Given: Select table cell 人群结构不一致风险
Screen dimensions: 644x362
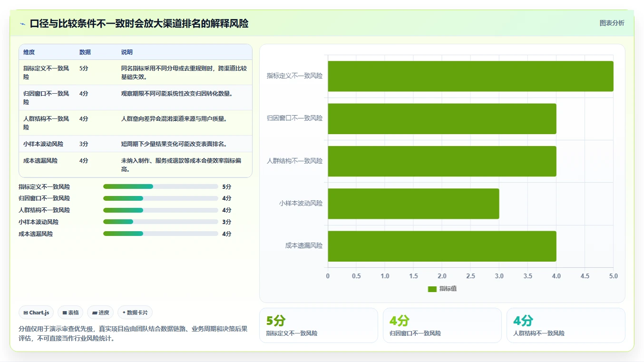Looking at the screenshot, I should 47,123.
